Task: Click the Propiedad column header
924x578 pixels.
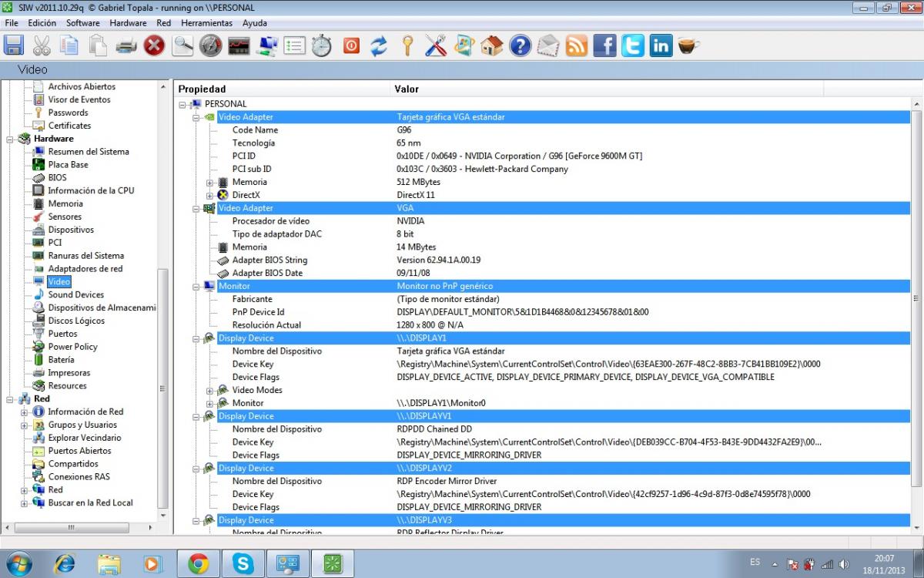Action: click(x=282, y=89)
